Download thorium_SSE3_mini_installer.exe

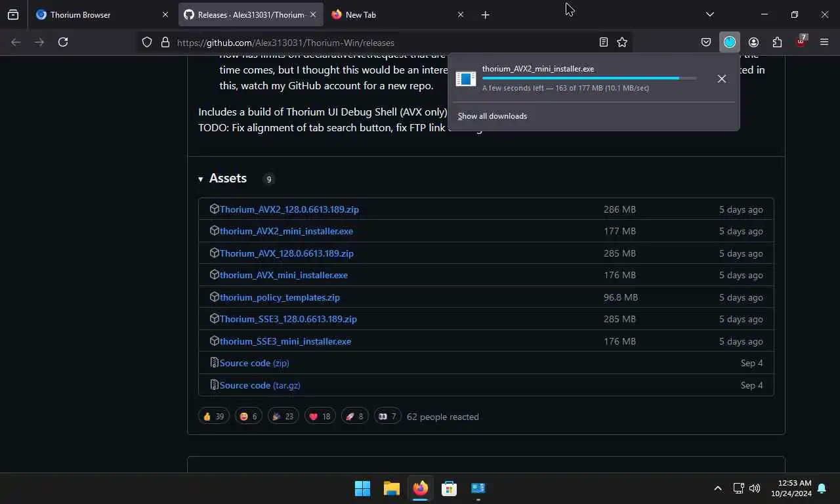pos(285,341)
